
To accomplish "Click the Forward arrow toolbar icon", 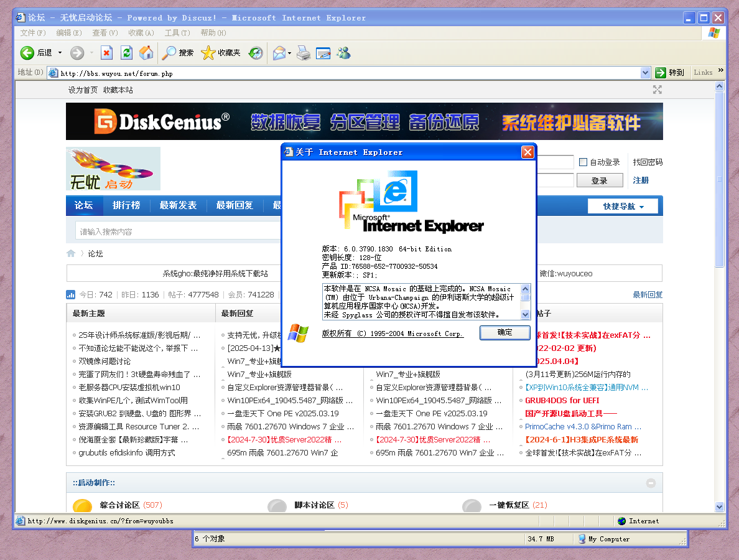I will (x=77, y=53).
